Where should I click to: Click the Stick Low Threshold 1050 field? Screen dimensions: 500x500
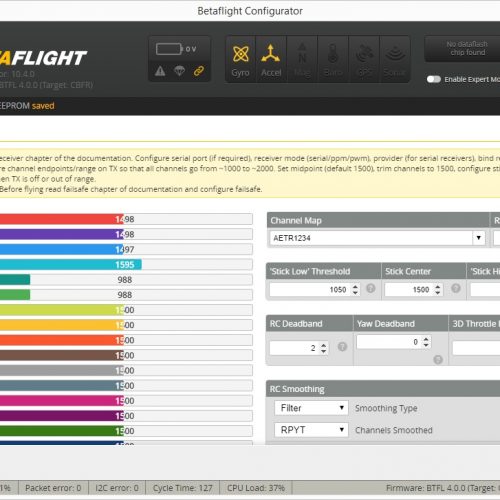tap(315, 289)
